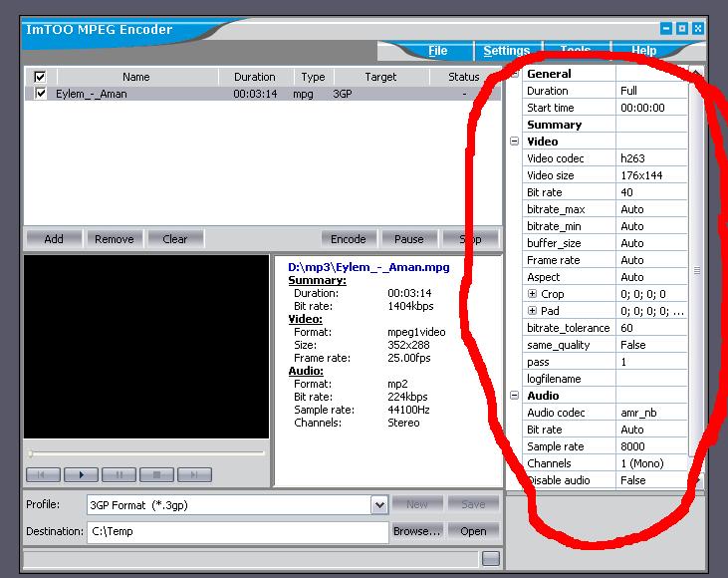Click the Frame rate Auto value
This screenshot has width=728, height=578.
pos(651,260)
